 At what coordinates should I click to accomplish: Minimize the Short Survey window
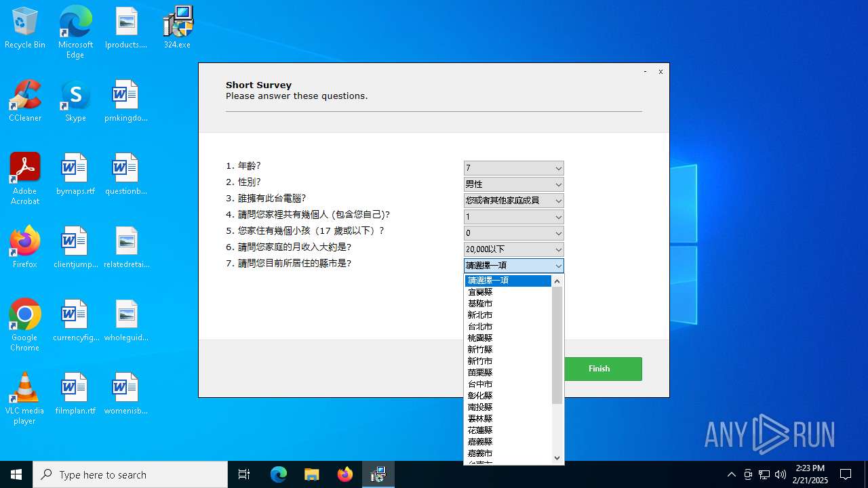point(645,71)
